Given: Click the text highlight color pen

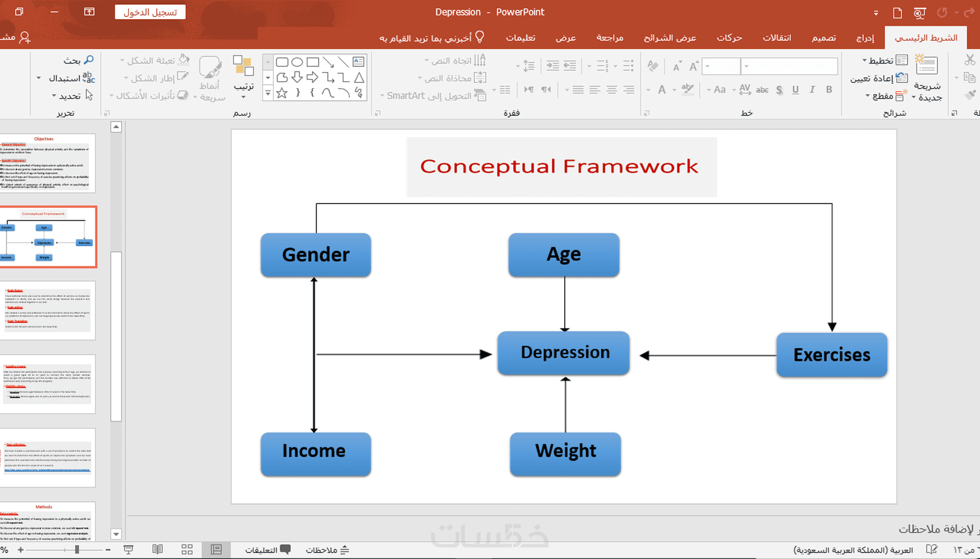Looking at the screenshot, I should (x=688, y=89).
